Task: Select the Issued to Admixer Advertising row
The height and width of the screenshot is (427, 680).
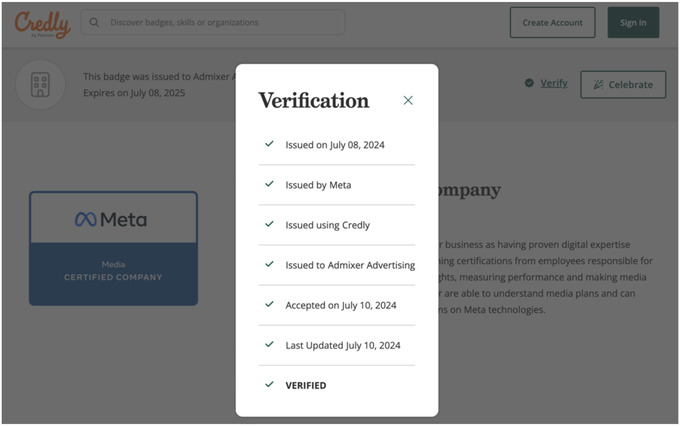Action: pyautogui.click(x=335, y=265)
